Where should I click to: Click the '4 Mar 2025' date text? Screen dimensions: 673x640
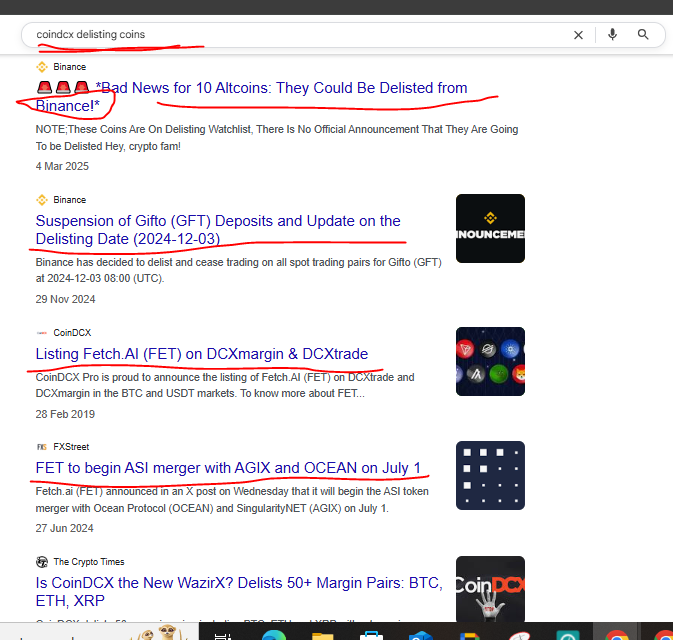[62, 166]
